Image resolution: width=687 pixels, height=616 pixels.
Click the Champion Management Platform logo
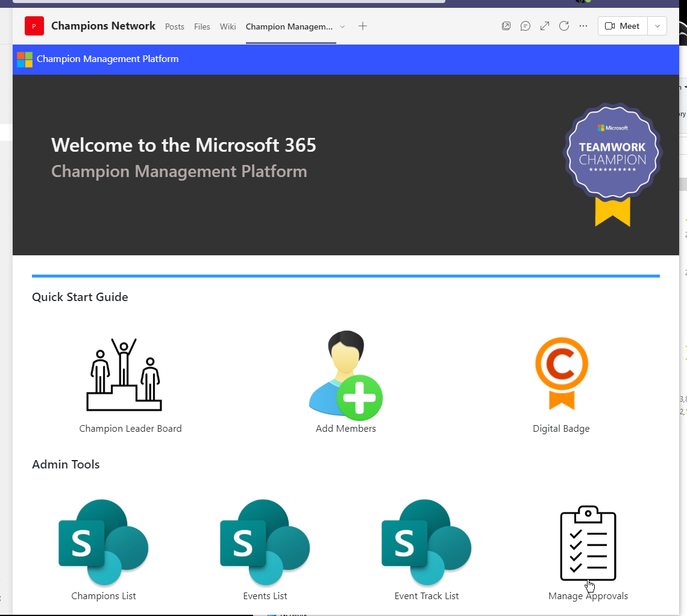(x=24, y=59)
